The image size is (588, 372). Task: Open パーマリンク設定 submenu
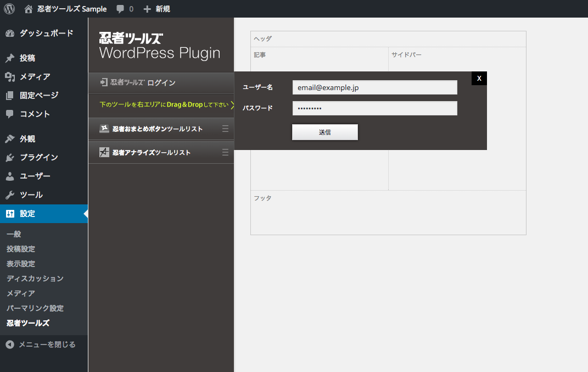(x=35, y=308)
